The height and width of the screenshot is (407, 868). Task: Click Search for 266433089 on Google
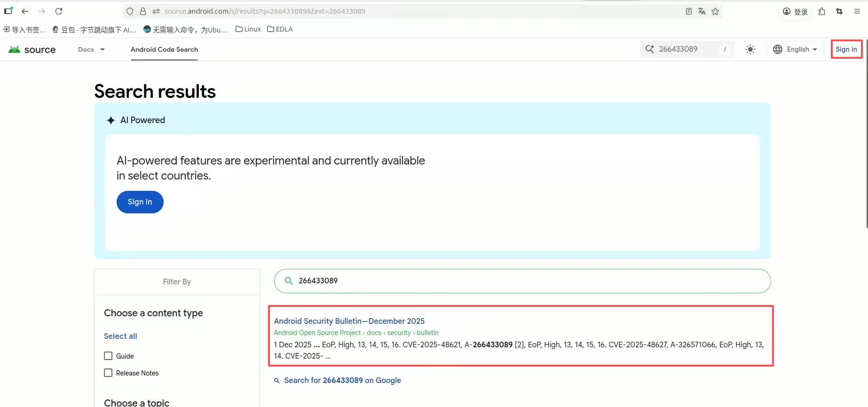[342, 380]
